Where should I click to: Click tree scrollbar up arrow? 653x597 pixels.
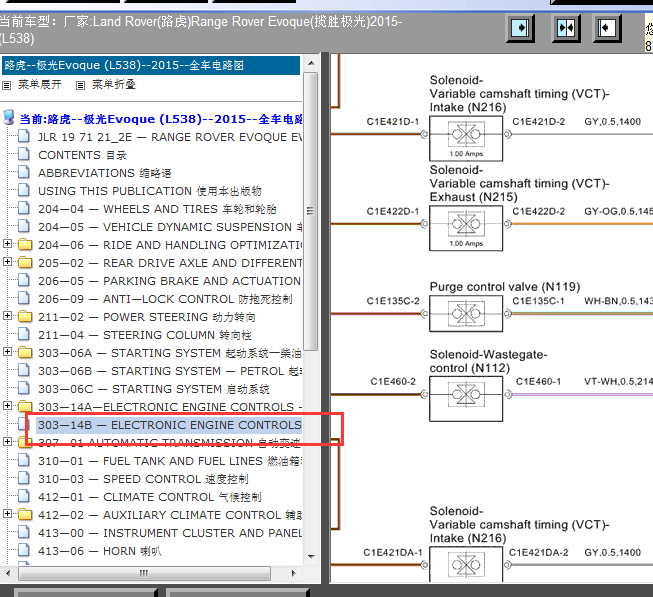311,63
